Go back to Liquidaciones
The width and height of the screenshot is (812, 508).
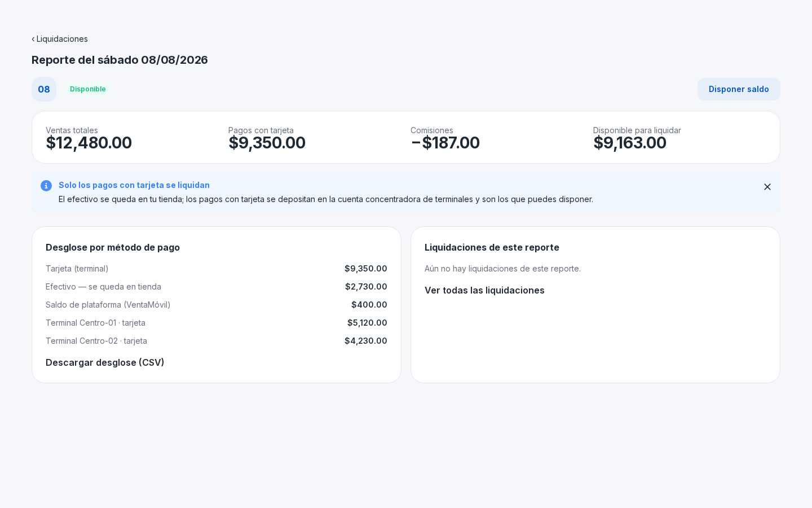(60, 39)
